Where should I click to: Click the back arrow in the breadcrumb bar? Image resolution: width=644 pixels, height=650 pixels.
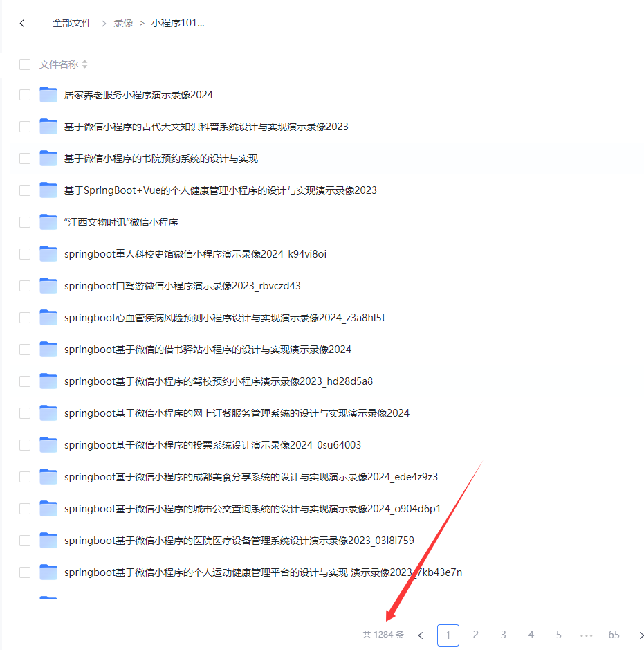click(22, 24)
